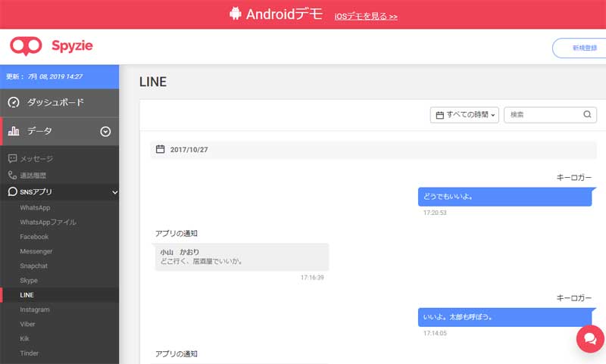The height and width of the screenshot is (364, 606).
Task: Open Skype in SNS app list
Action: [x=29, y=281]
